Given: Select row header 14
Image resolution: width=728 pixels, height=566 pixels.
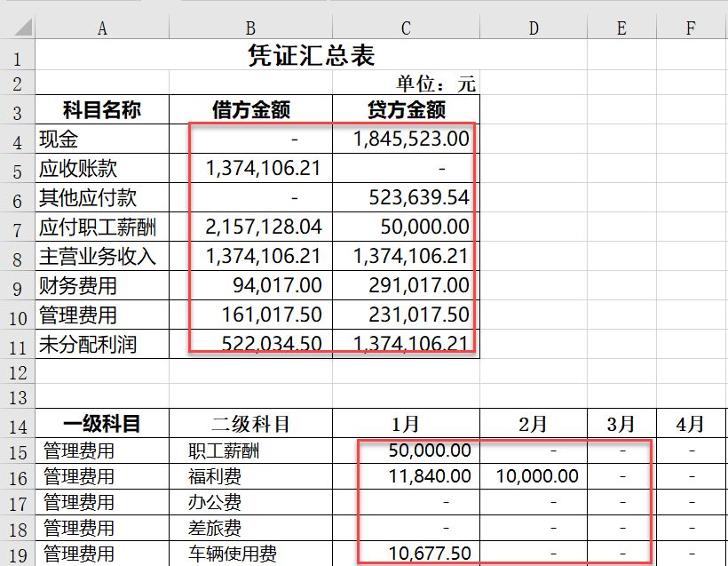Looking at the screenshot, I should point(18,424).
